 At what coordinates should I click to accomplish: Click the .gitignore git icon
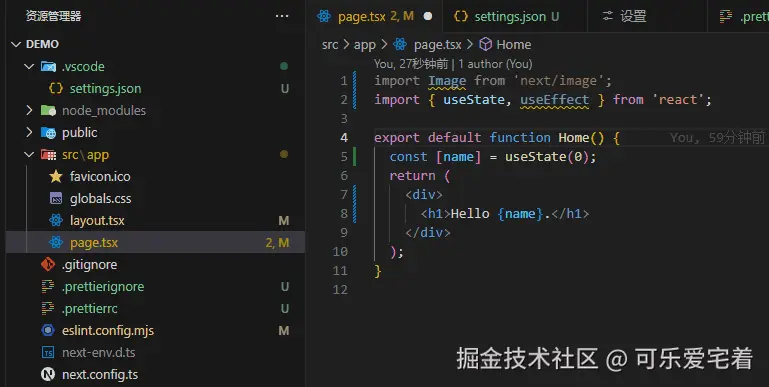pos(48,264)
